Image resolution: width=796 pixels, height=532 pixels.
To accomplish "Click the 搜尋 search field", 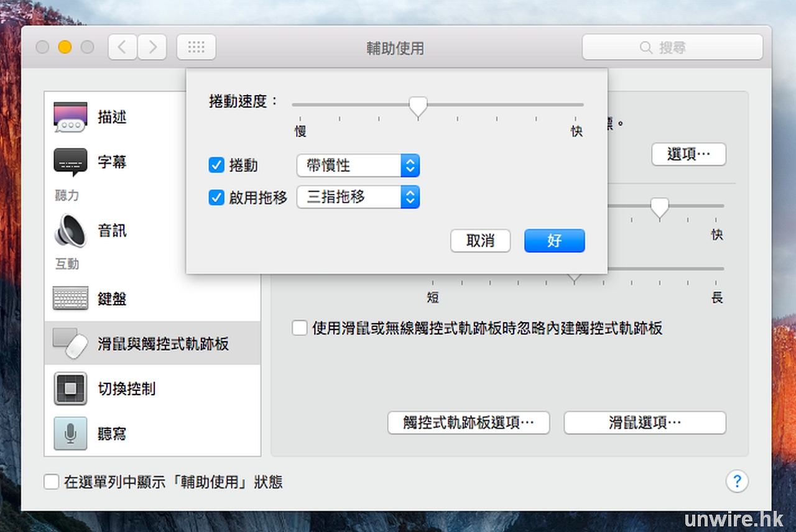I will tap(672, 47).
